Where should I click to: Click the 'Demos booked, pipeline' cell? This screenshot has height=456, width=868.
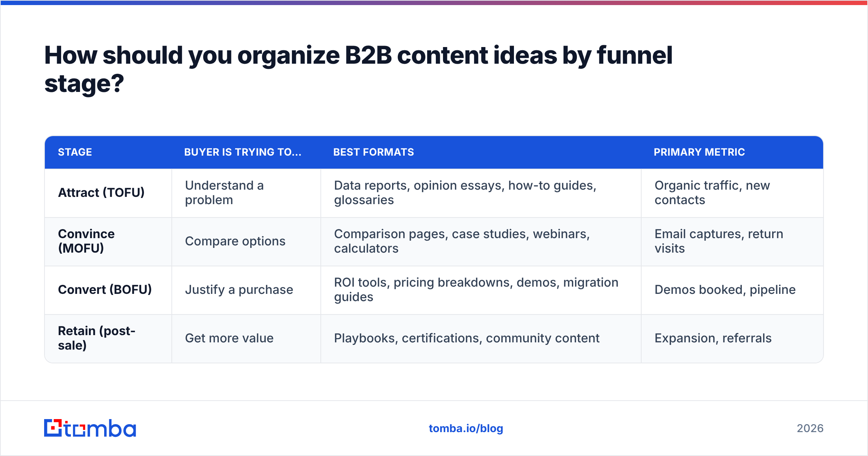pos(732,290)
